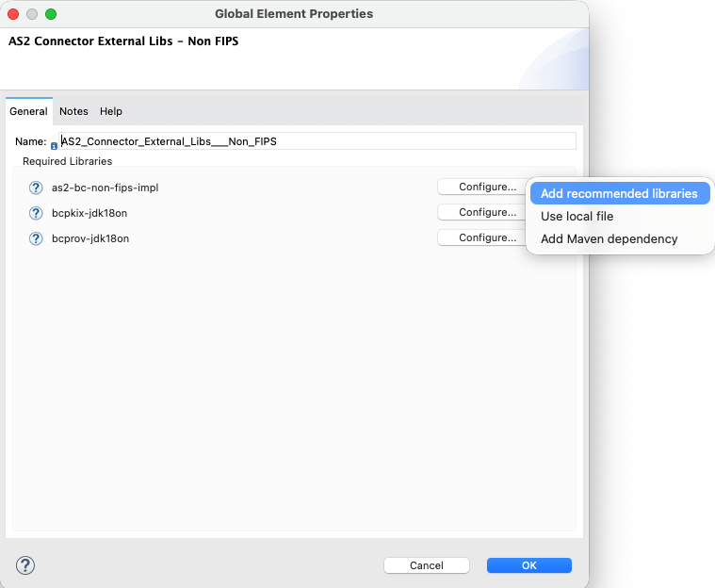Confirm with the OK button
The image size is (715, 588).
[x=528, y=565]
